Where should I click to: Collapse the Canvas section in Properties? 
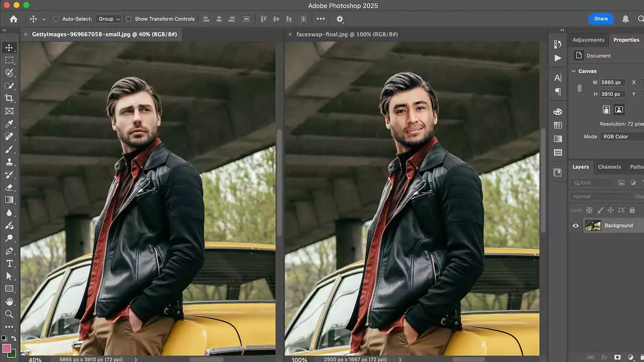coord(574,71)
